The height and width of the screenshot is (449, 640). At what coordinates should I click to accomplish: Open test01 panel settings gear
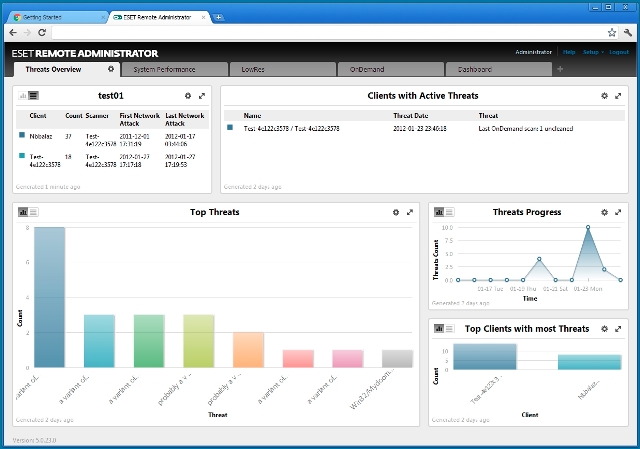pos(188,96)
